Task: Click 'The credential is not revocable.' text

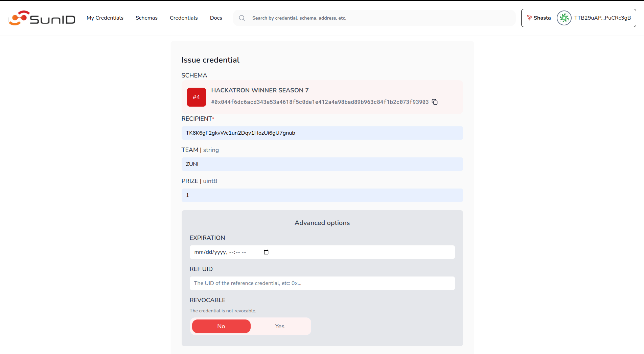Action: coord(223,311)
